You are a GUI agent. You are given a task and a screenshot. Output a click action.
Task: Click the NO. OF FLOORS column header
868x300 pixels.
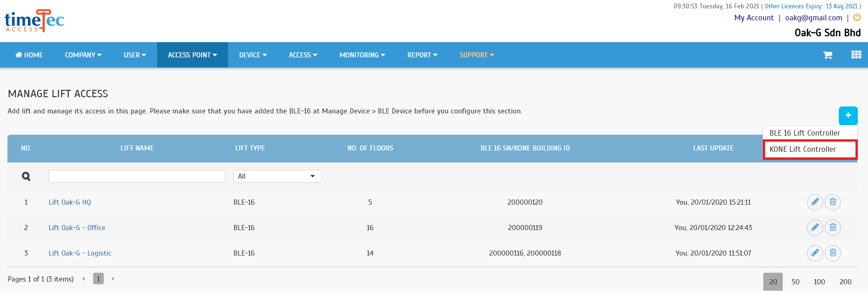(370, 148)
